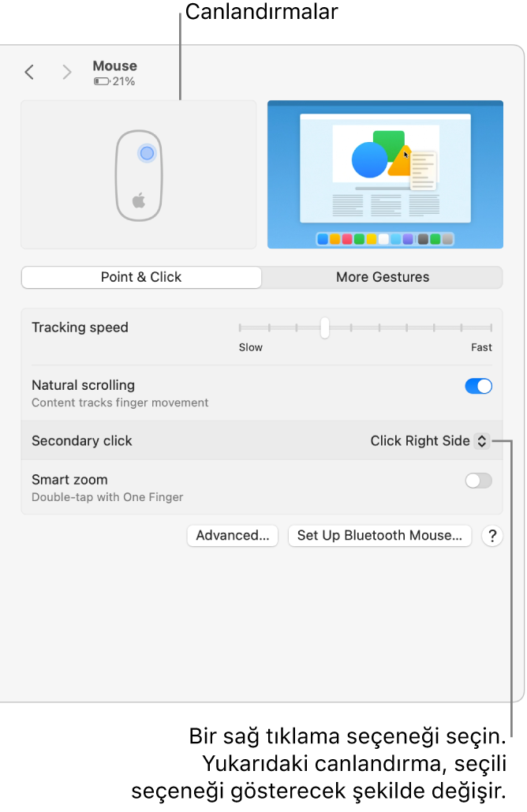Set tracking speed to Fast end

pyautogui.click(x=491, y=327)
